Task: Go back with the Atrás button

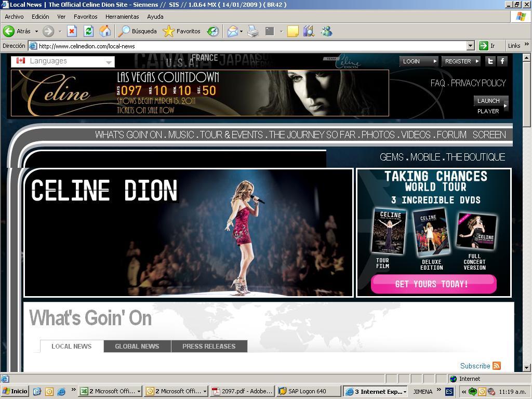Action: click(17, 31)
